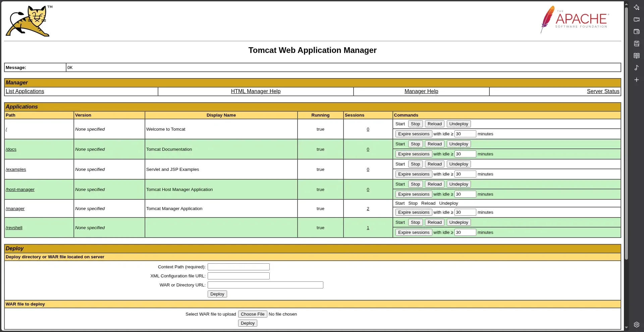Focus the Context Path input field
Screen dimensions: 644x332
[x=238, y=267]
